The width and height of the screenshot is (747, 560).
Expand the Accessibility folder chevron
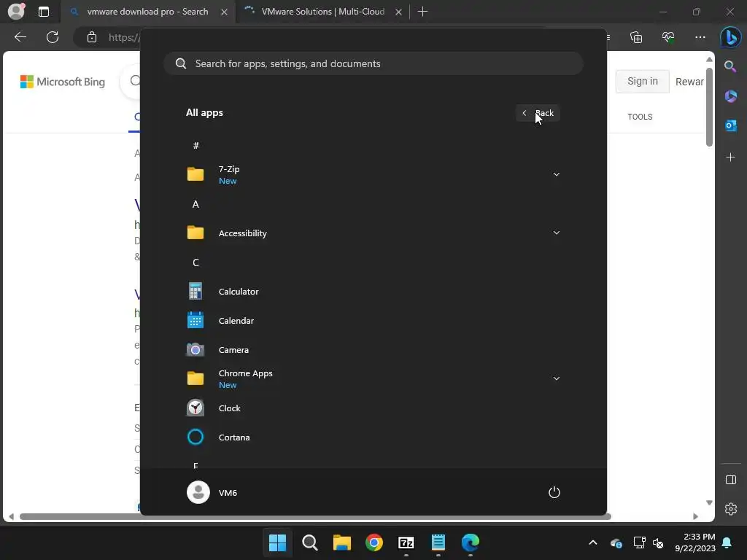556,233
